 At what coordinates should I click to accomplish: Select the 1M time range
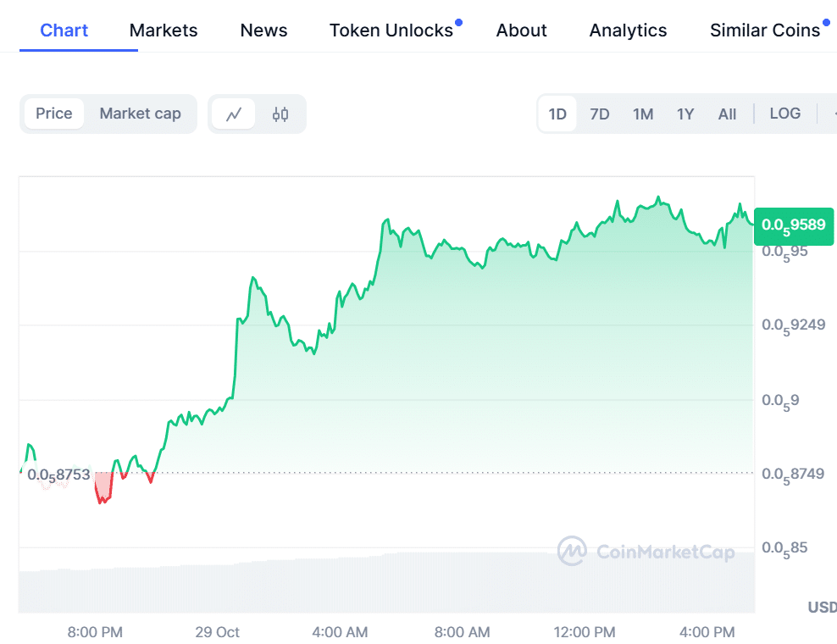[643, 114]
